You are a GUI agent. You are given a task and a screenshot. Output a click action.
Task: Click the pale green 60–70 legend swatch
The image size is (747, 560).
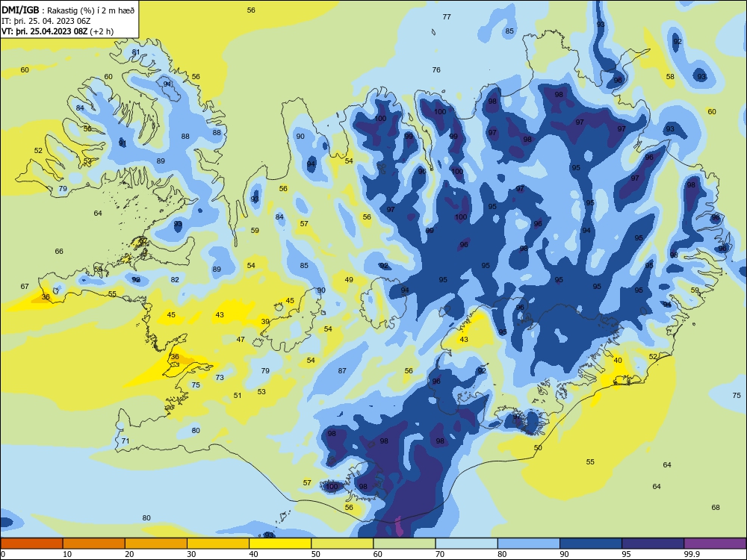pyautogui.click(x=404, y=544)
